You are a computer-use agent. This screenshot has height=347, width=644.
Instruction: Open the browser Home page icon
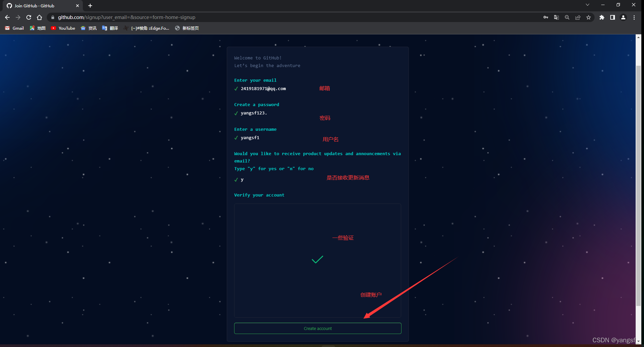coord(39,17)
